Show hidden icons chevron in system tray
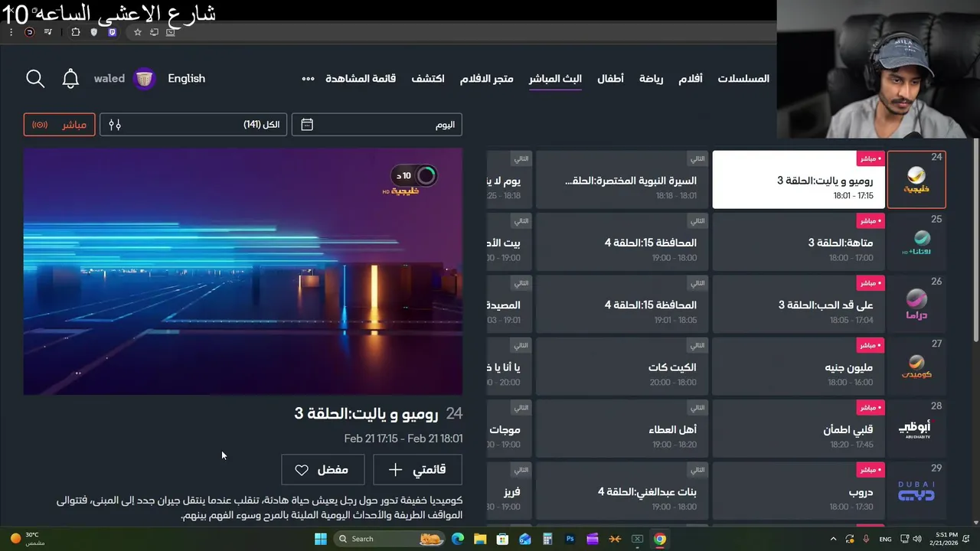This screenshot has height=551, width=980. [834, 539]
